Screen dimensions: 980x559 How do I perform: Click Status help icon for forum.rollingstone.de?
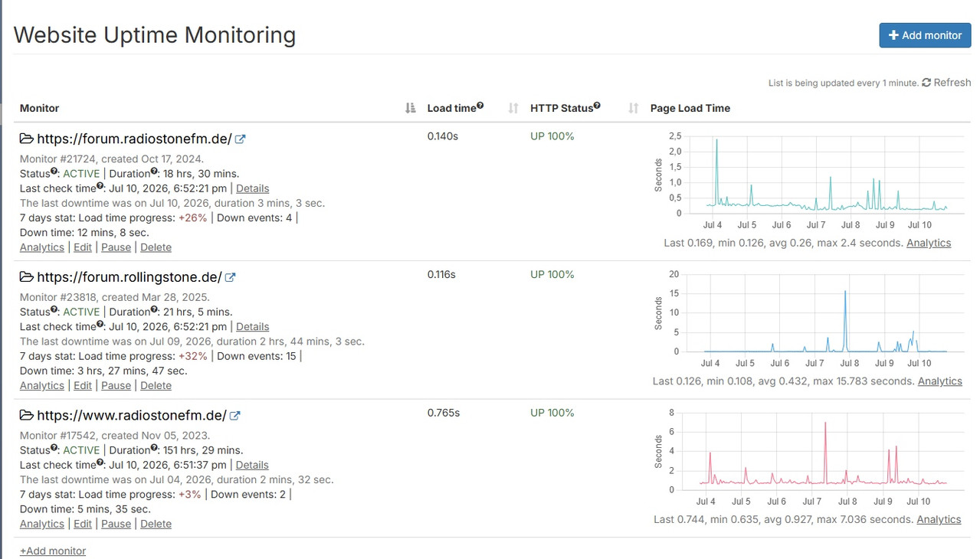pyautogui.click(x=54, y=309)
